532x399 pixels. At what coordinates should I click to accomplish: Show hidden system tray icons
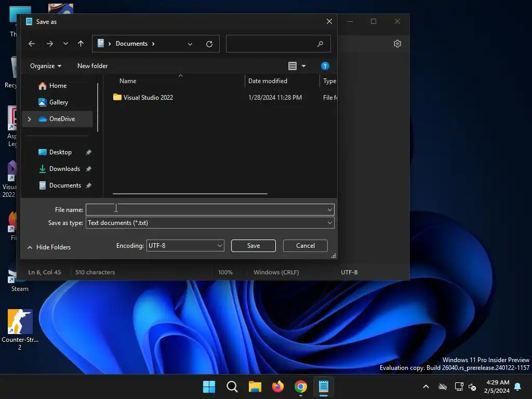(426, 387)
